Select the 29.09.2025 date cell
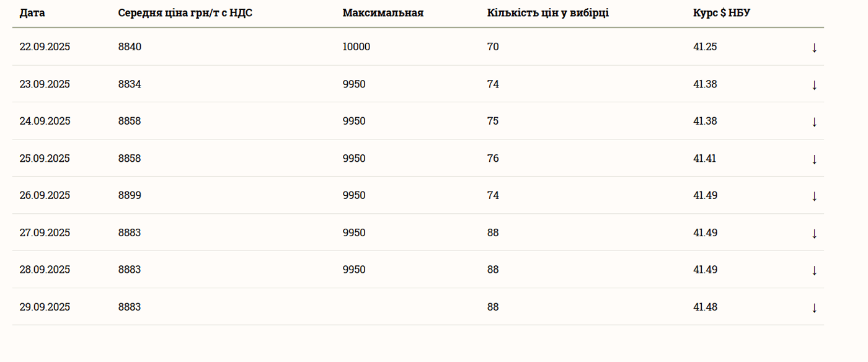This screenshot has width=868, height=362. (45, 307)
